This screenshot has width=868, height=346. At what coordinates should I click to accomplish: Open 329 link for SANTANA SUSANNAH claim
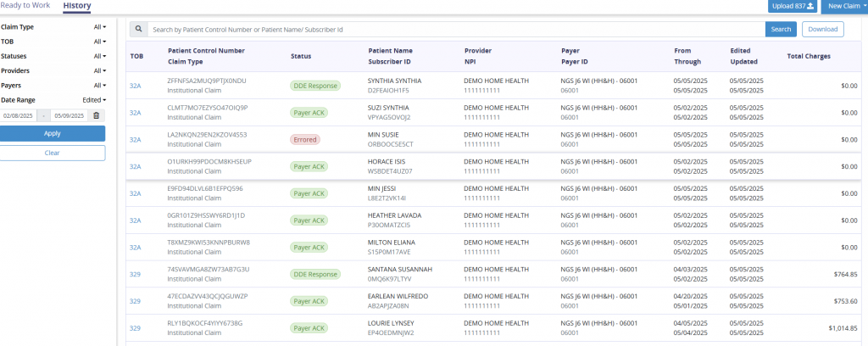[135, 274]
